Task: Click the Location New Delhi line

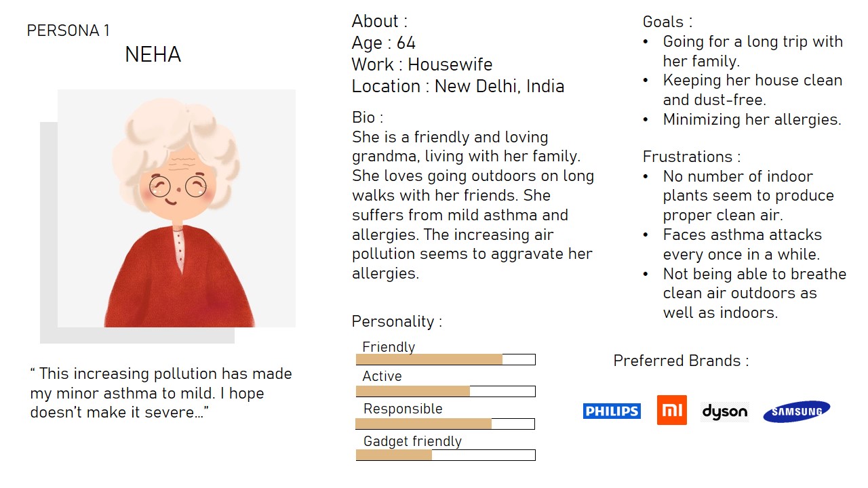Action: (x=458, y=87)
